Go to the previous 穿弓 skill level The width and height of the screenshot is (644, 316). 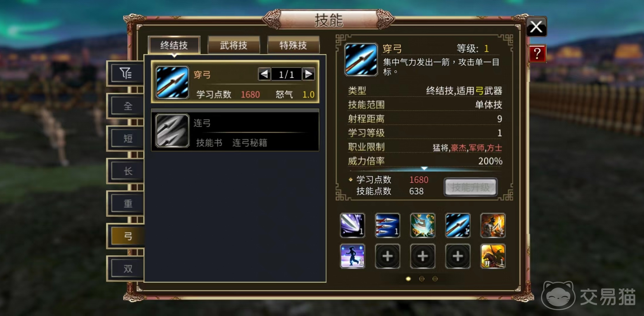264,74
